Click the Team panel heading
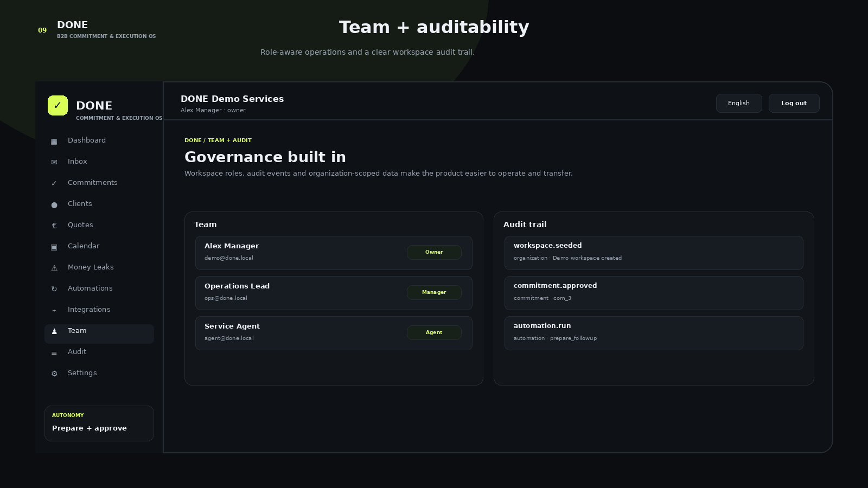This screenshot has width=868, height=488. 205,224
